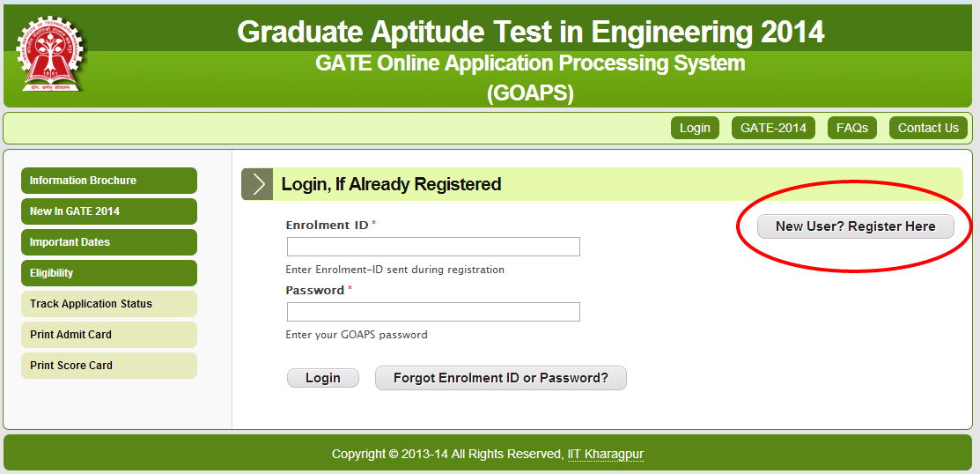Open the Eligibility sidebar item

[109, 273]
